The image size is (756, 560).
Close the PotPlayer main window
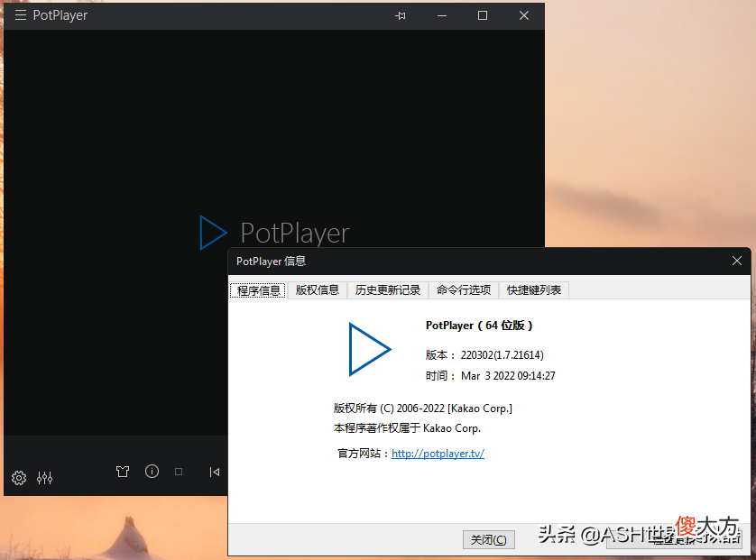click(x=524, y=16)
